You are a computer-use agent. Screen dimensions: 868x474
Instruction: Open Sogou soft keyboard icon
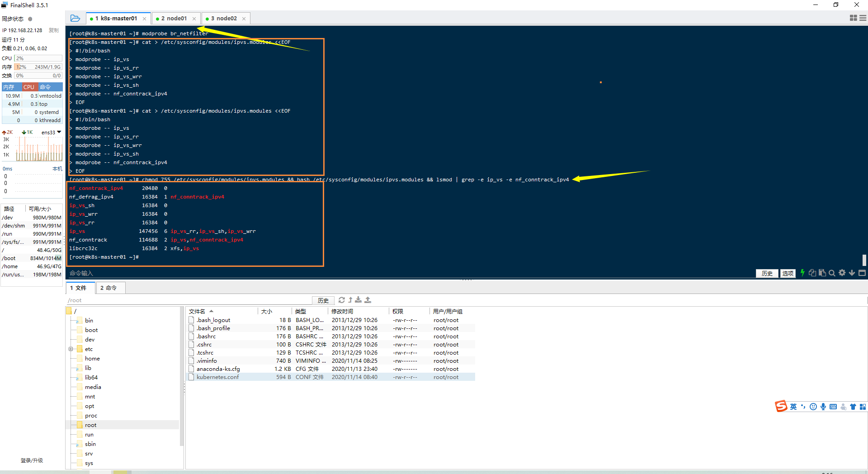[x=833, y=407]
